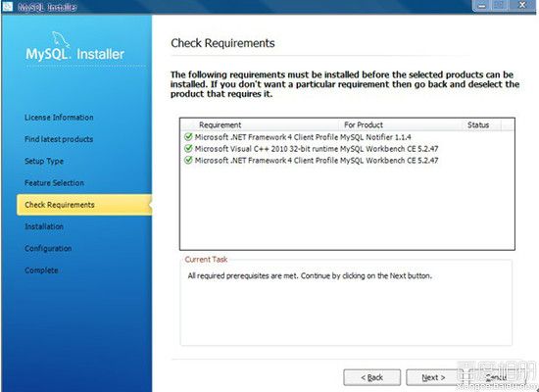539x392 pixels.
Task: Close the MySQL Installer window
Action: pos(522,6)
